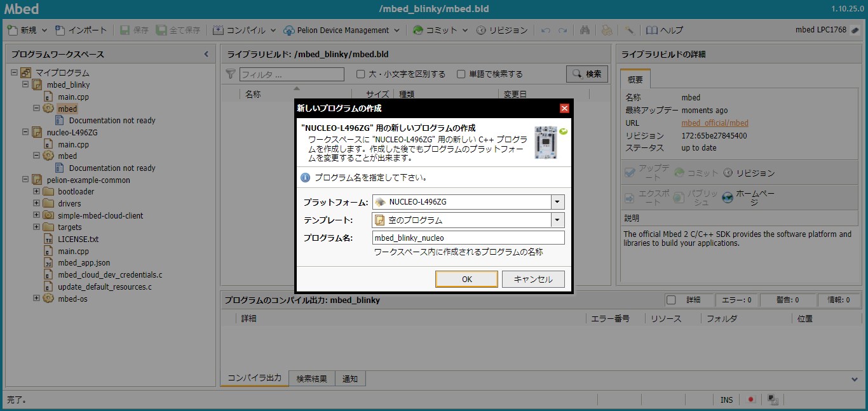The width and height of the screenshot is (868, 411).
Task: Open the 新規 dropdown arrow
Action: tap(43, 30)
